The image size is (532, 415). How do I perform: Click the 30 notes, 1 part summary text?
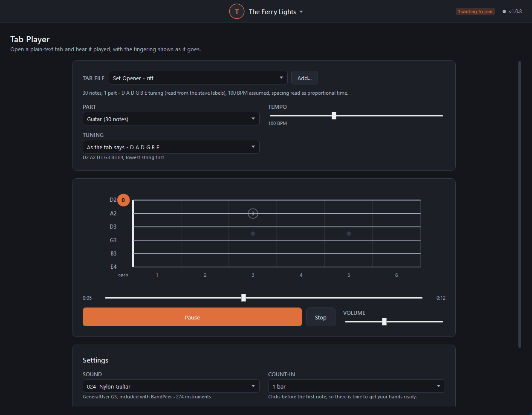tap(215, 93)
